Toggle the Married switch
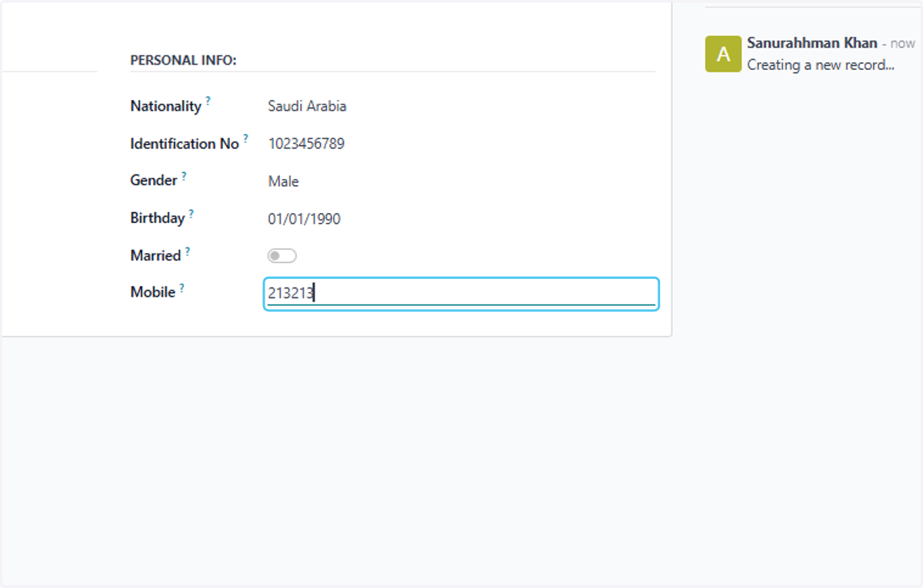The width and height of the screenshot is (923, 588). point(282,256)
